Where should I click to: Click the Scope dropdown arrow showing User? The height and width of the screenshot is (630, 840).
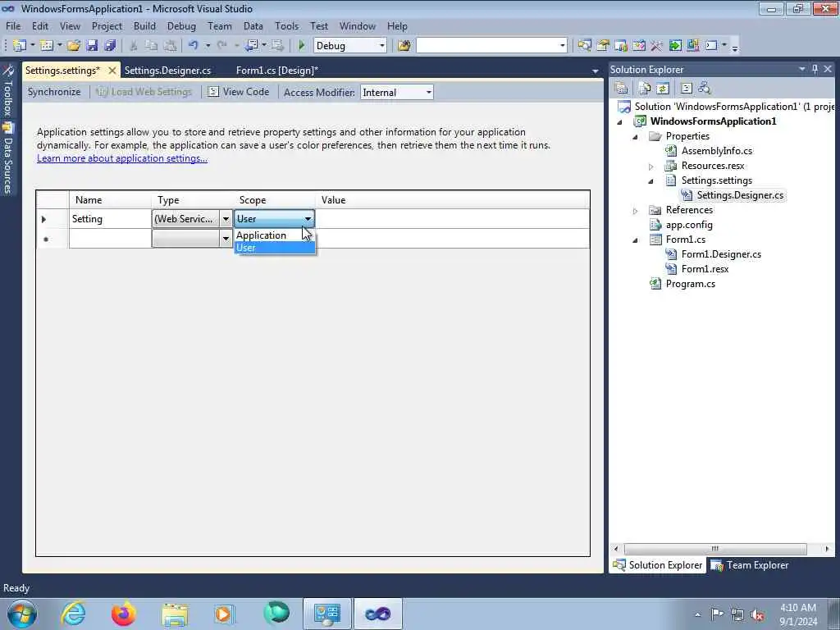308,218
